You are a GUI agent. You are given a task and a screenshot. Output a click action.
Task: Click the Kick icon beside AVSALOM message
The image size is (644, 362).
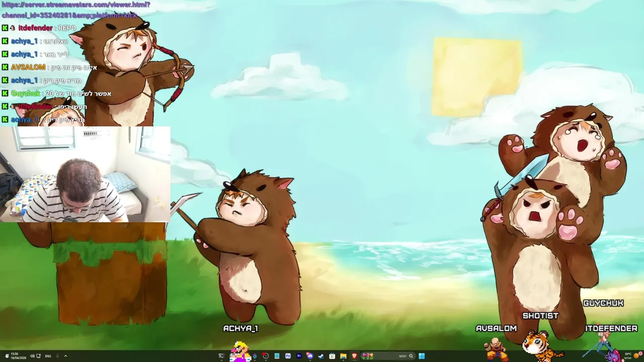pyautogui.click(x=5, y=67)
